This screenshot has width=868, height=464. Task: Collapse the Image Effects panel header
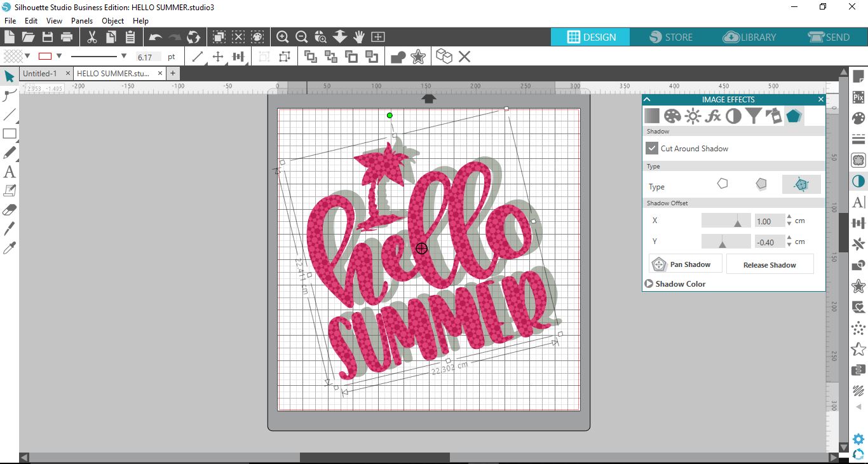(647, 99)
